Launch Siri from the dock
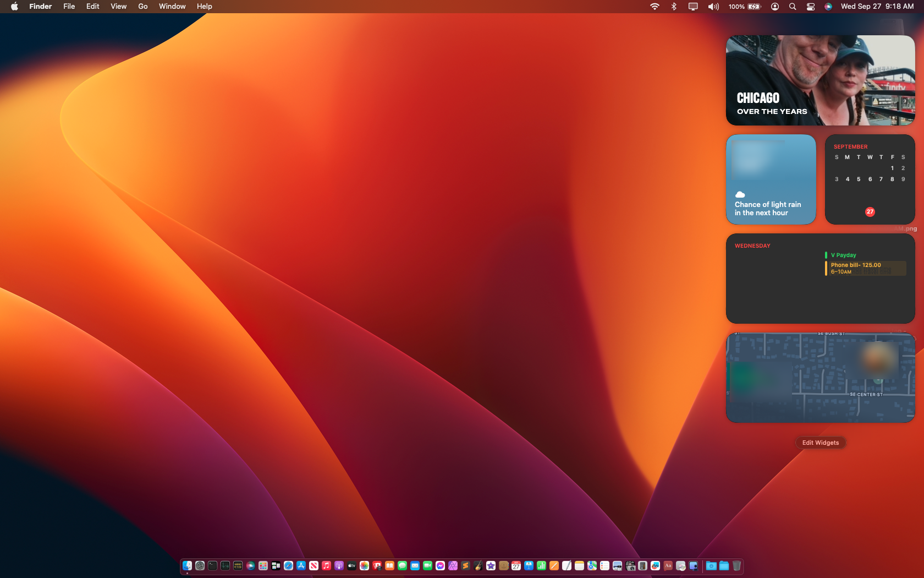Screen dimensions: 924x578 (251, 565)
